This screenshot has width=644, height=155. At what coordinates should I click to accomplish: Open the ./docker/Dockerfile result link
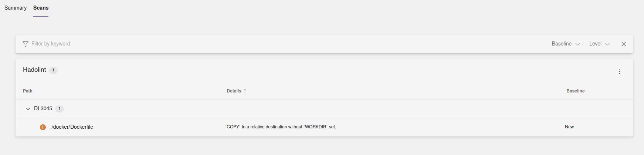point(72,127)
